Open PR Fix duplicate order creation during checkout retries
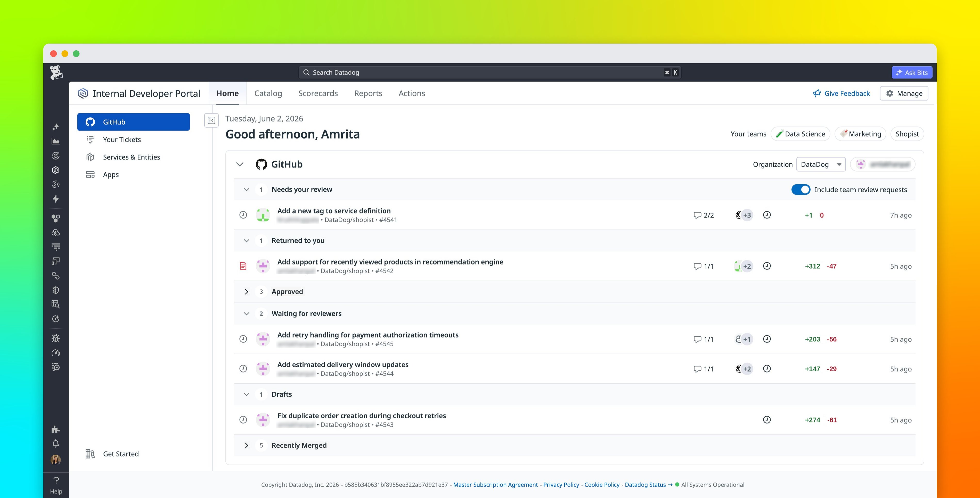Image resolution: width=980 pixels, height=498 pixels. pyautogui.click(x=361, y=416)
